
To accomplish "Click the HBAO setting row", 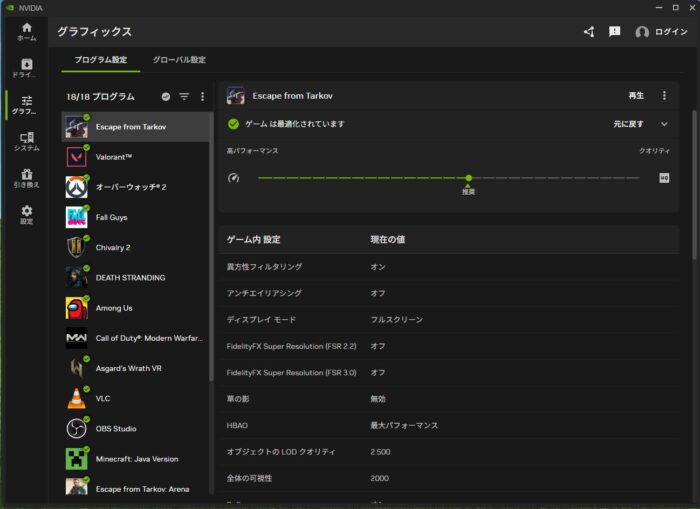I will 449,426.
